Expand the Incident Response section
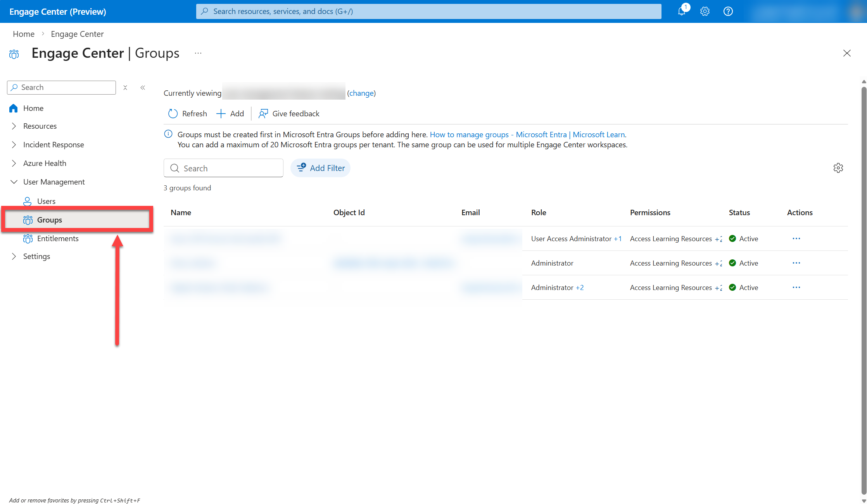The width and height of the screenshot is (867, 504). [14, 145]
